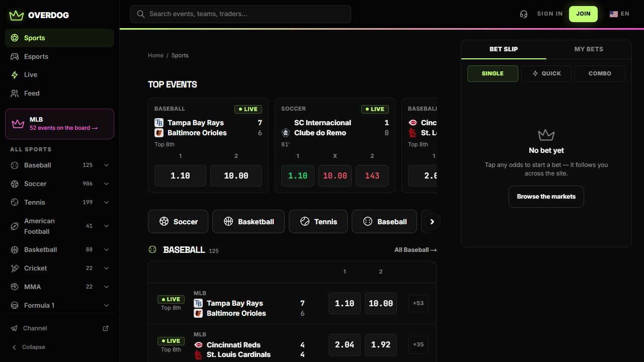
Task: Click the Baseball icon in All Sports
Action: click(x=15, y=165)
